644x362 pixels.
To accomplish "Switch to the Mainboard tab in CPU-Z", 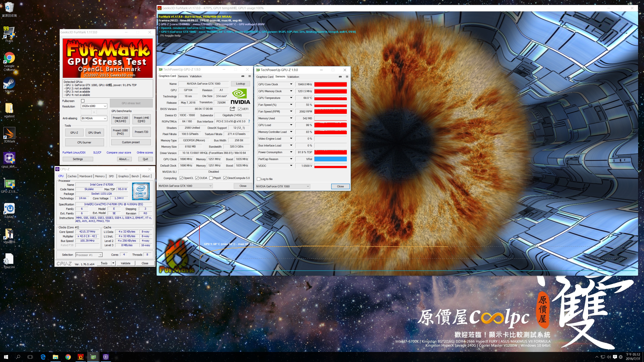I will tap(86, 176).
